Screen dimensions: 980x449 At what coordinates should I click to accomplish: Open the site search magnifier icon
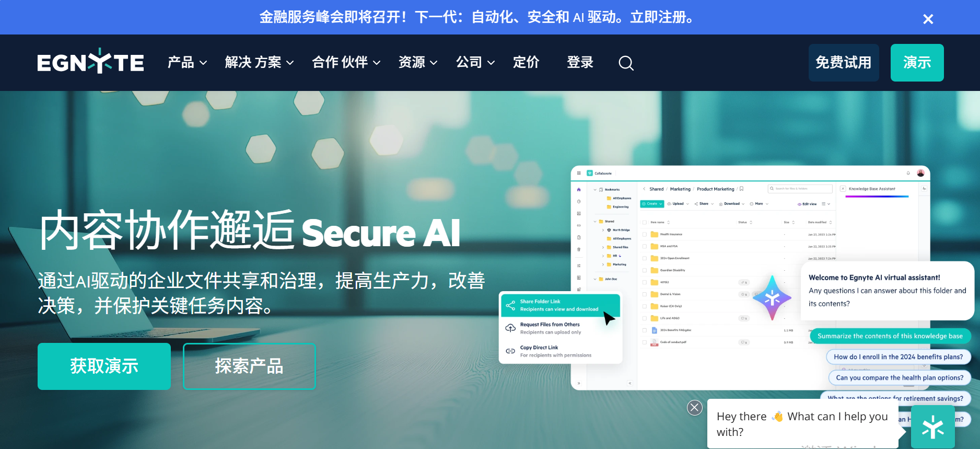[x=626, y=63]
